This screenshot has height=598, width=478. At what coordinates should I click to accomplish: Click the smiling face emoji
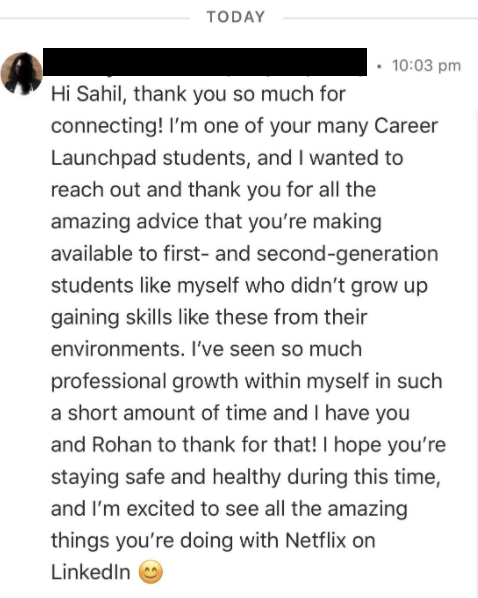coord(151,572)
